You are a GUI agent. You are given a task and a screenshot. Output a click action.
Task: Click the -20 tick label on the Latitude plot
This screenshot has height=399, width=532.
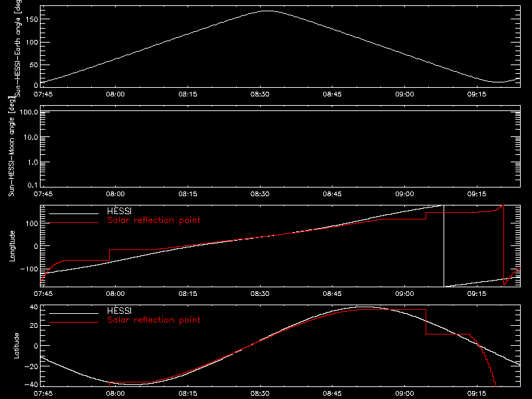coord(31,366)
